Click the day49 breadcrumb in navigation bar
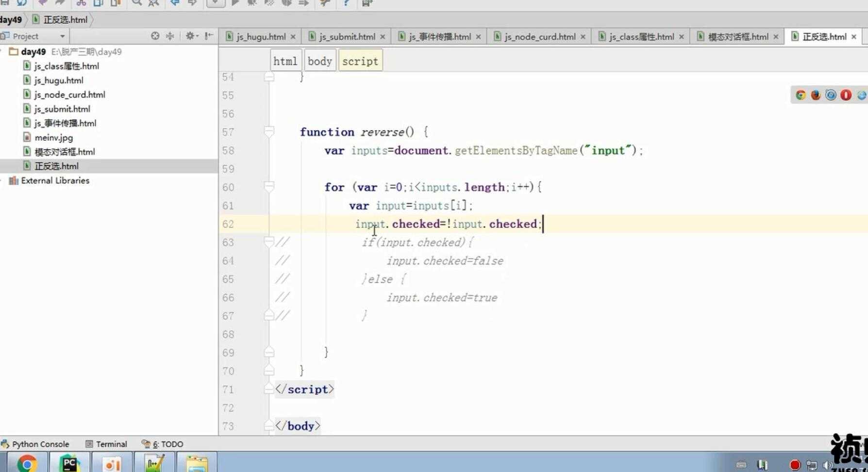The width and height of the screenshot is (868, 472). (11, 20)
